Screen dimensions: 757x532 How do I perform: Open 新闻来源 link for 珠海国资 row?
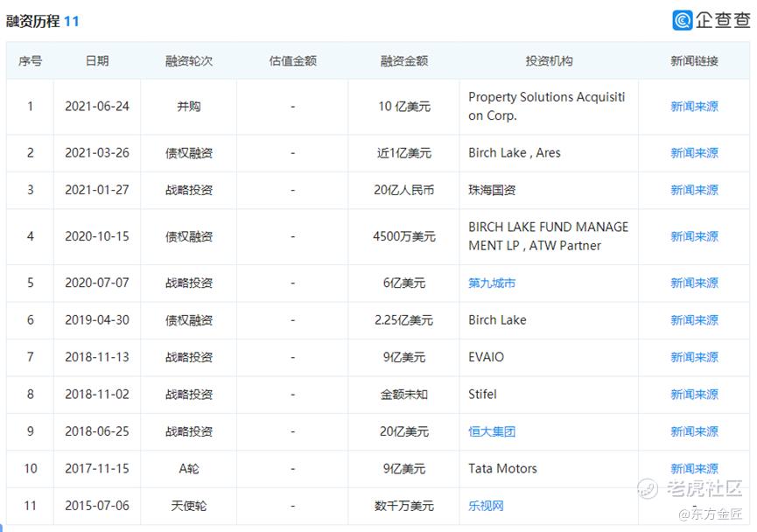coord(694,190)
